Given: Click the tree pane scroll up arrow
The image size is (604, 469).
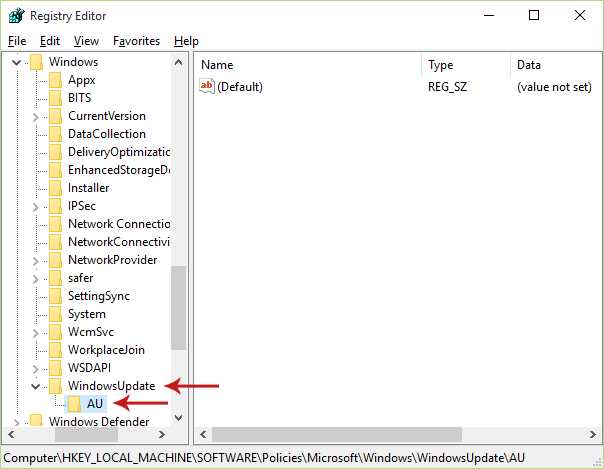Looking at the screenshot, I should coord(178,62).
